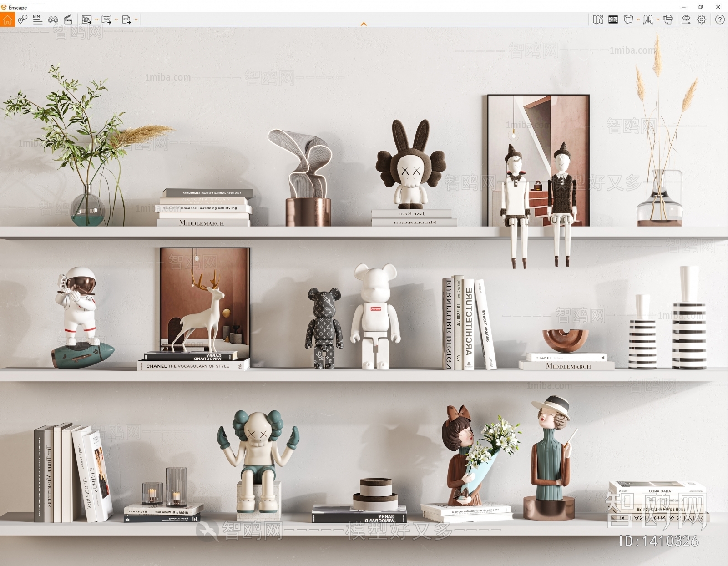Viewport: 728px width, 566px height.
Task: Expand the navigation mode dropdown arrow
Action: point(658,20)
